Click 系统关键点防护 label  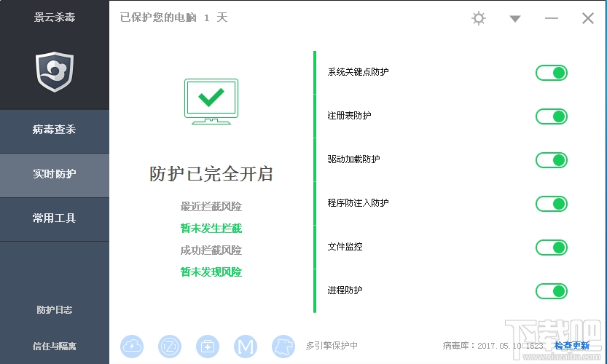pos(358,72)
